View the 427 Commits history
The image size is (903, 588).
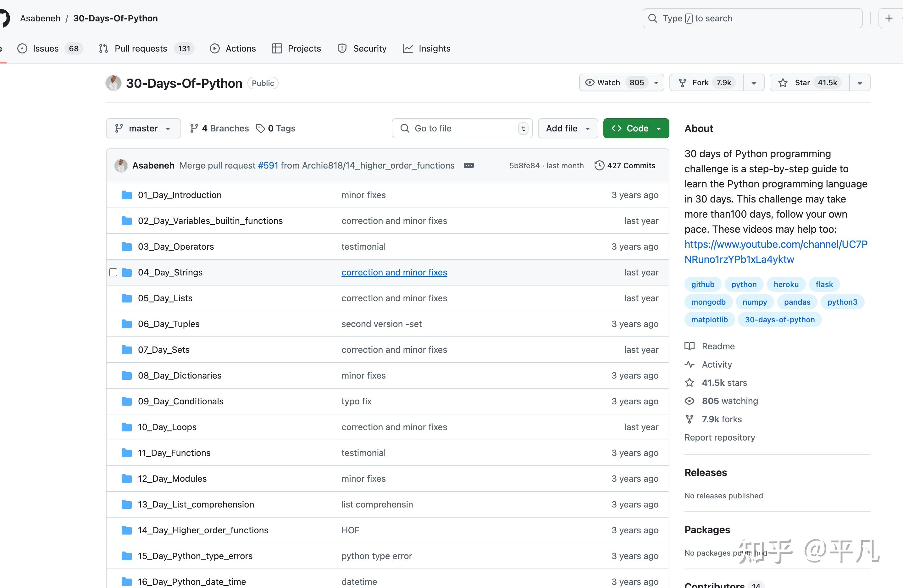click(x=625, y=165)
